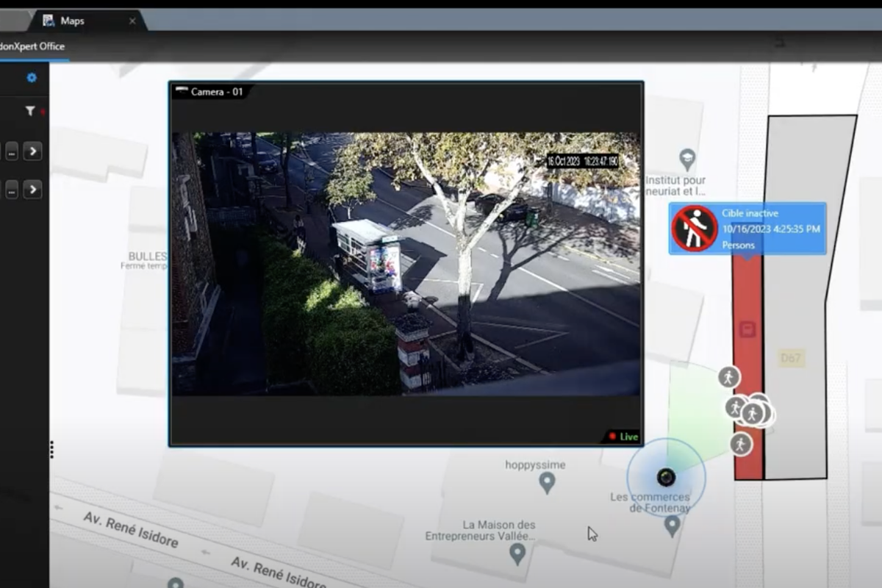Screen dimensions: 882x588
Task: Click the red Live recording dot
Action: (612, 437)
